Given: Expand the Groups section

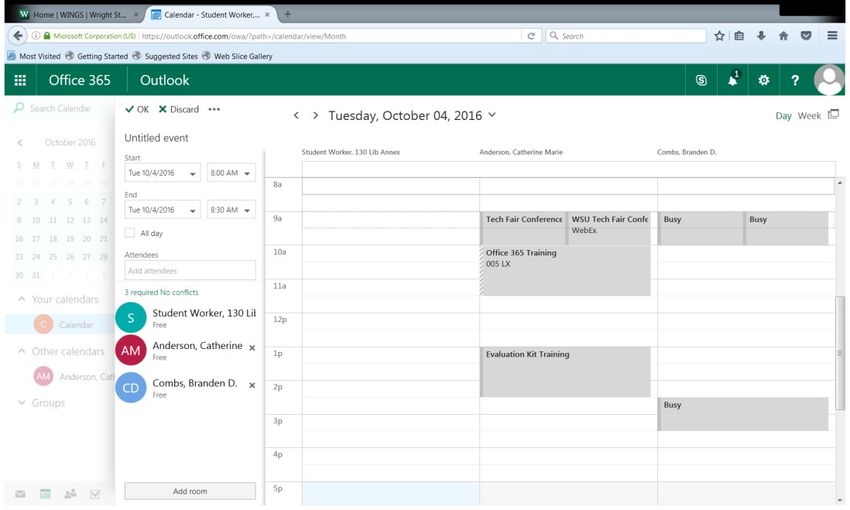Looking at the screenshot, I should click(22, 403).
